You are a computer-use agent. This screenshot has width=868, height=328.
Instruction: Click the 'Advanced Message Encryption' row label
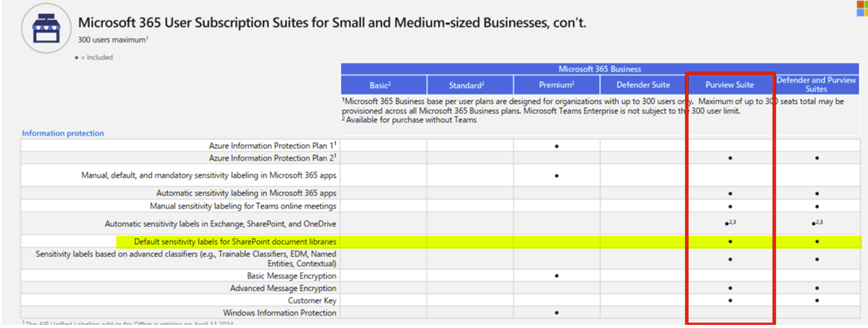pos(284,288)
